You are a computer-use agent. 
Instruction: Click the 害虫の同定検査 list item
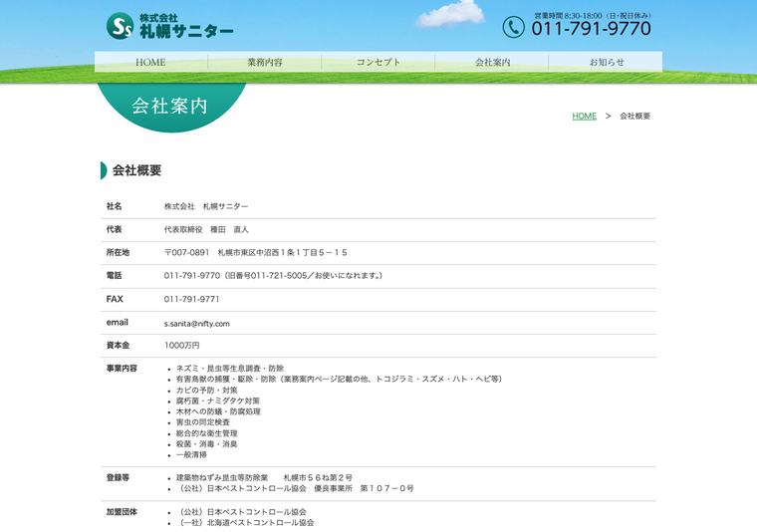click(x=203, y=422)
